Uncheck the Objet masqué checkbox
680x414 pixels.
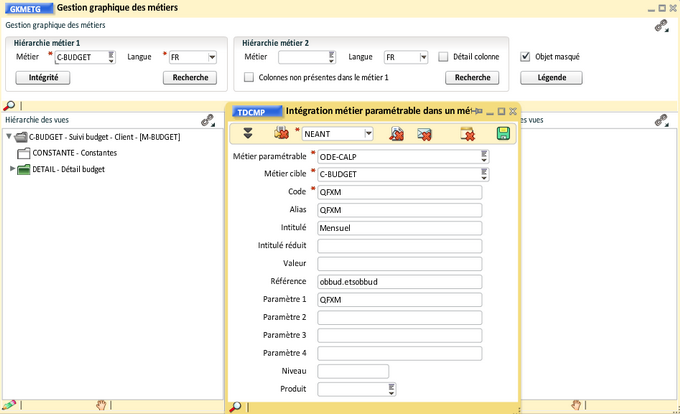[525, 57]
